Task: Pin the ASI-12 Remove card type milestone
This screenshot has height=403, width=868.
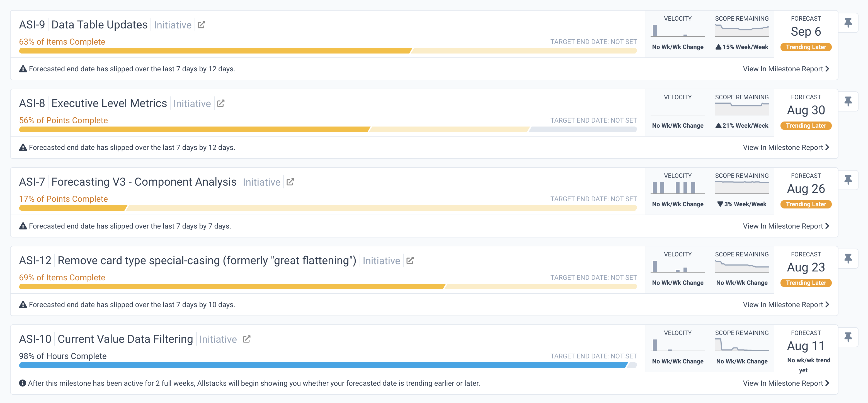Action: pos(848,258)
